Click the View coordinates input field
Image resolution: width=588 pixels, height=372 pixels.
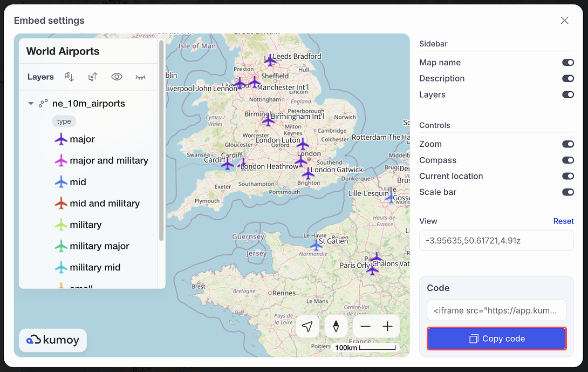pos(496,241)
